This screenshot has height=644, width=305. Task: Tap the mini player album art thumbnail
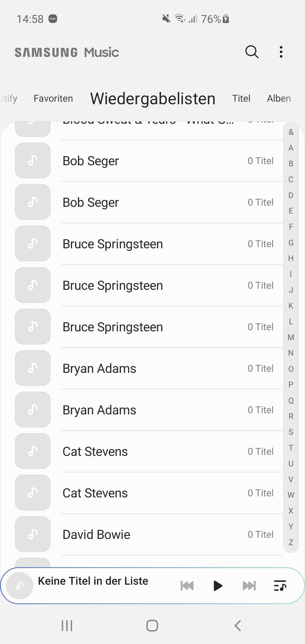pyautogui.click(x=20, y=586)
